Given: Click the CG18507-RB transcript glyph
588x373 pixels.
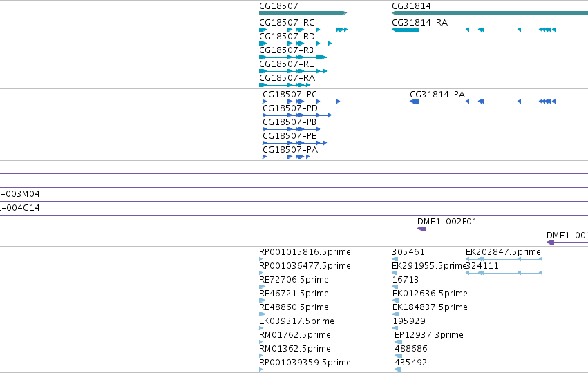Looking at the screenshot, I should [293, 57].
